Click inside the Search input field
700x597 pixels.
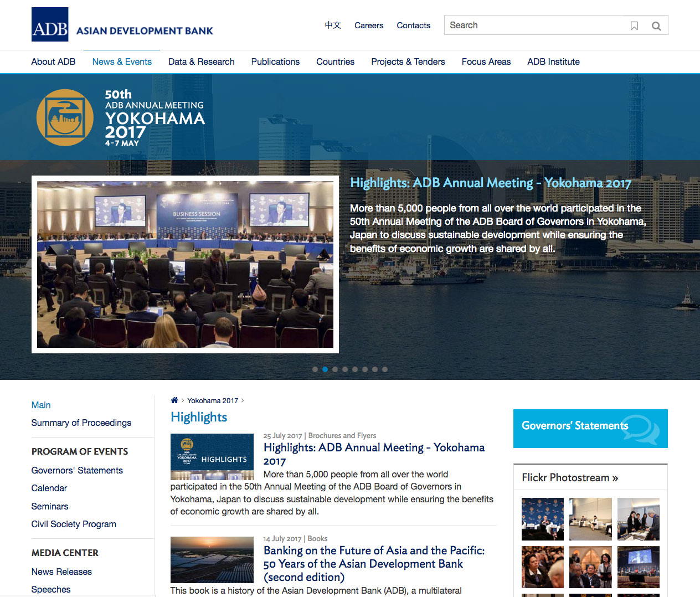534,25
